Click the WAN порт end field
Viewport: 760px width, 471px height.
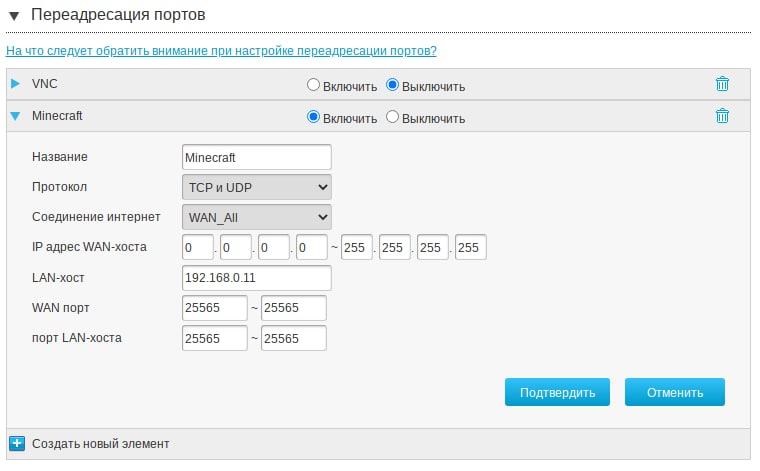point(294,308)
